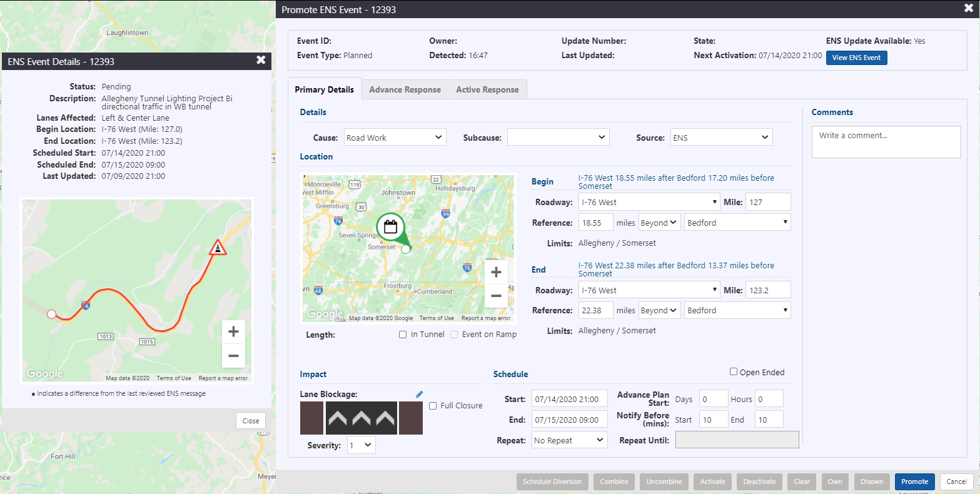Viewport: 980px width, 494px height.
Task: Click the End Mile field showing 123.2
Action: coord(768,290)
